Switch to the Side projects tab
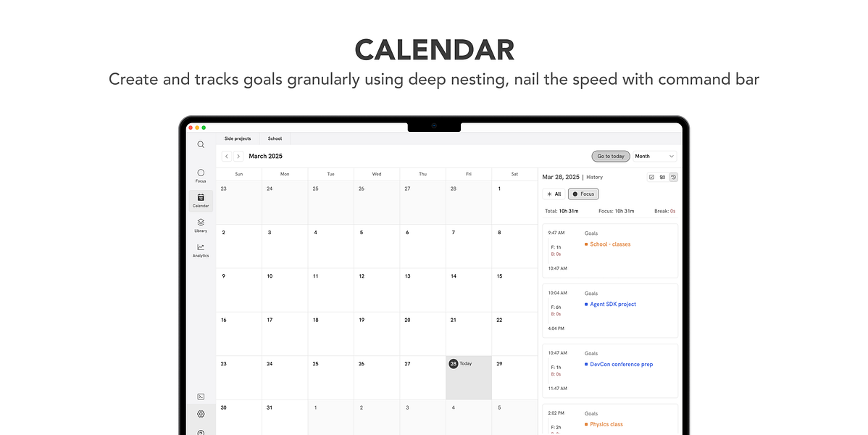This screenshot has height=435, width=868. [238, 138]
